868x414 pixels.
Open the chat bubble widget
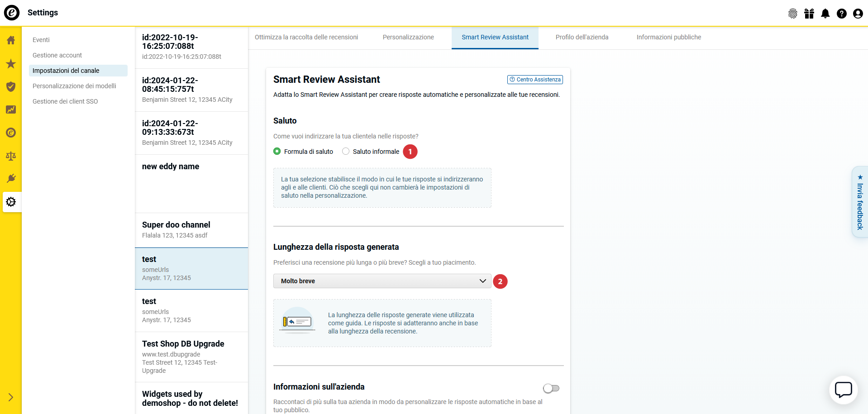coord(843,390)
